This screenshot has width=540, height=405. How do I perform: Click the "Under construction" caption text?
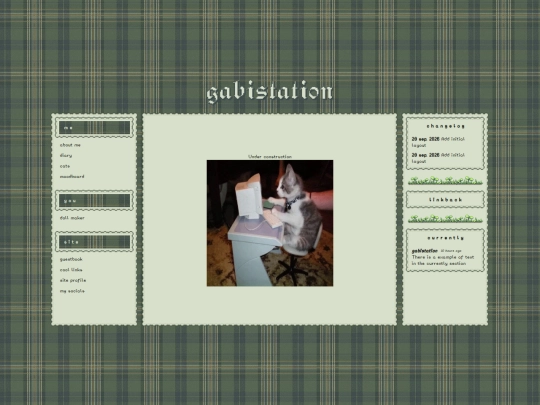[x=270, y=157]
